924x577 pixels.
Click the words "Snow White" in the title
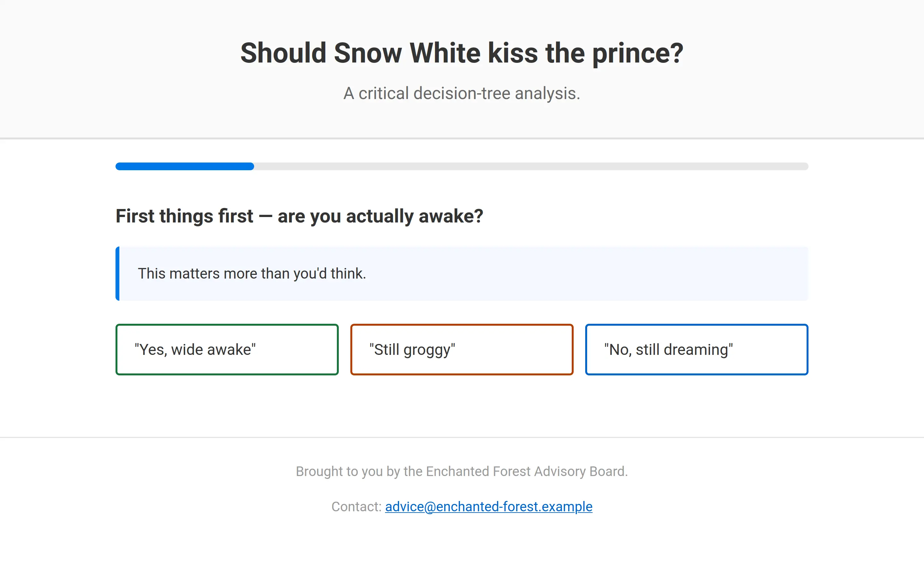406,53
